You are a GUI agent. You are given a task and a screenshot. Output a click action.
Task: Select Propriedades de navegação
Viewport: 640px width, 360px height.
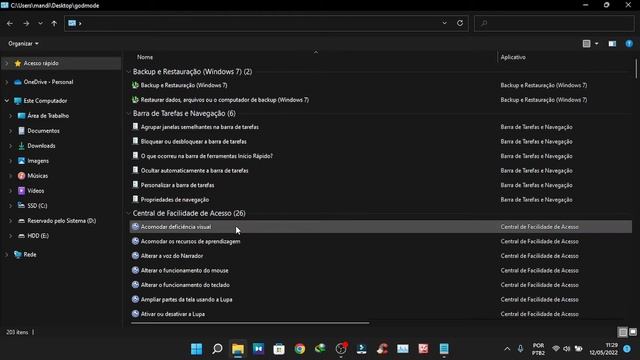pos(175,200)
